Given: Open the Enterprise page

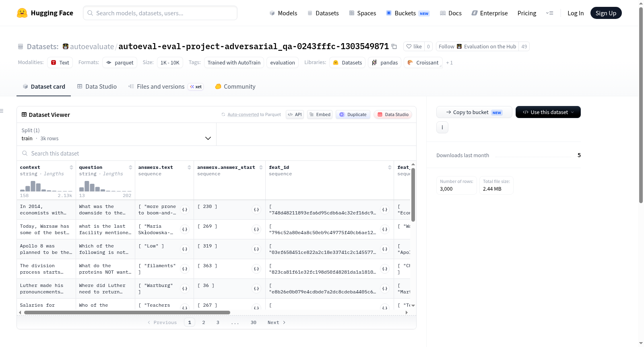Looking at the screenshot, I should 489,13.
